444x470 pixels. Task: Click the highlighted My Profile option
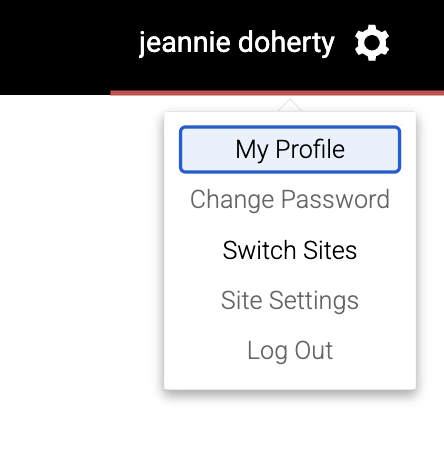pyautogui.click(x=290, y=149)
